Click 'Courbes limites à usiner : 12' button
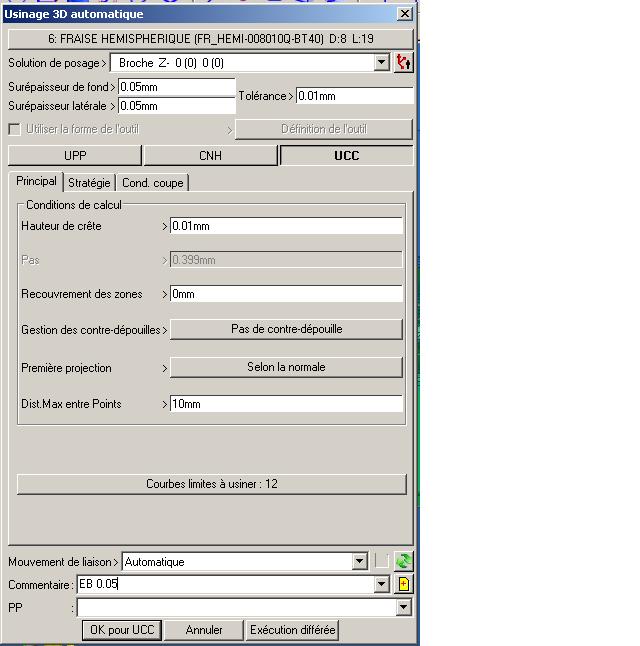This screenshot has height=646, width=640. pos(212,484)
